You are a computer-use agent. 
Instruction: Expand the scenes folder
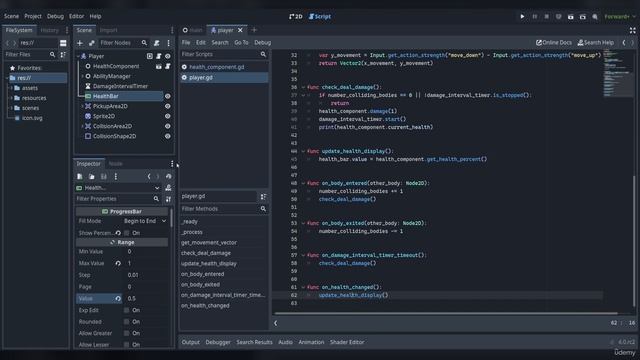tap(11, 108)
